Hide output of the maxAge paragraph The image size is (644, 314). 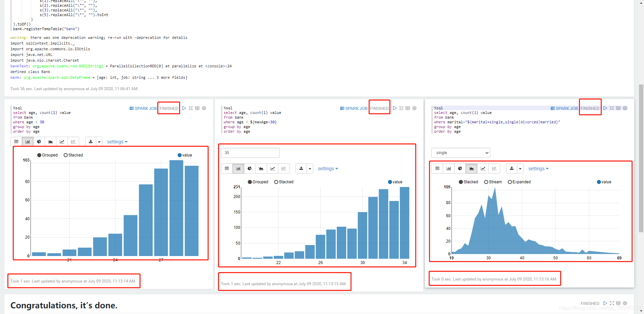(408, 108)
